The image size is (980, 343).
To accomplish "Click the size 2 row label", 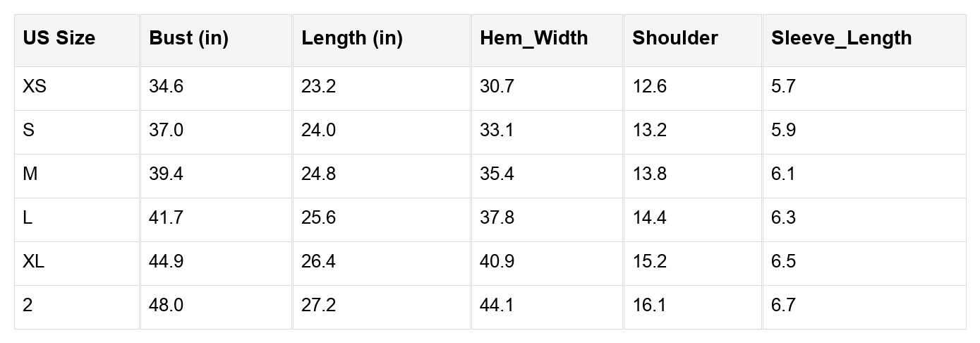I will [x=28, y=306].
